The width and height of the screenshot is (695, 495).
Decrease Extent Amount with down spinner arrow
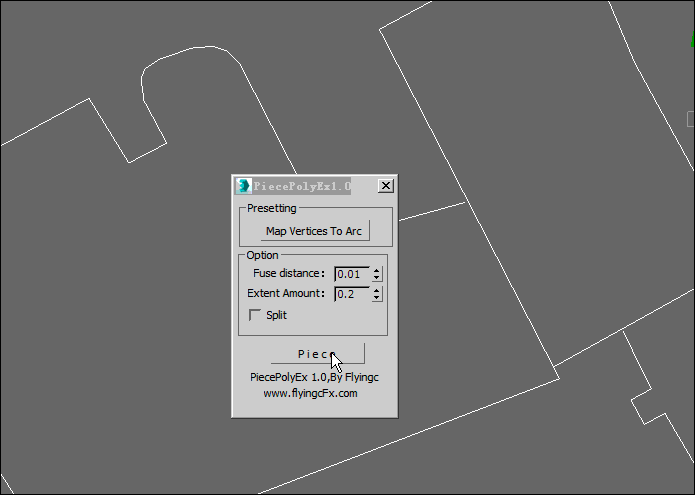coord(376,297)
